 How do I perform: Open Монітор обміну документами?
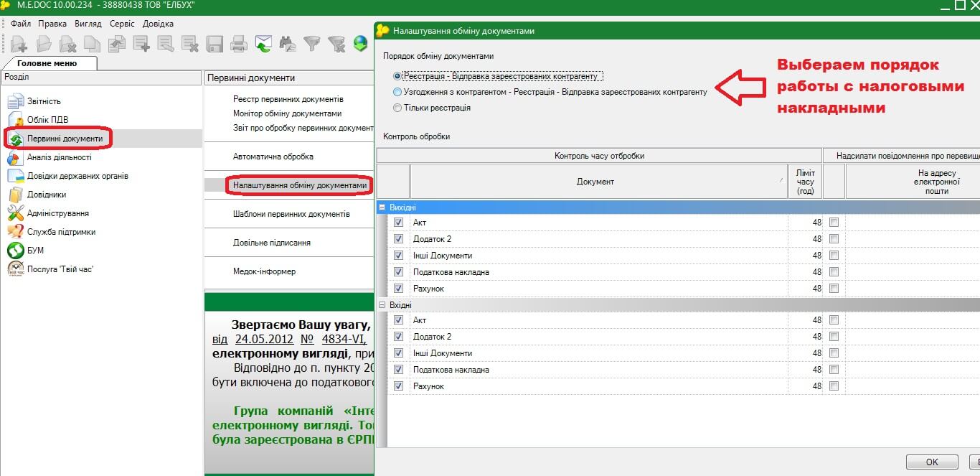287,113
